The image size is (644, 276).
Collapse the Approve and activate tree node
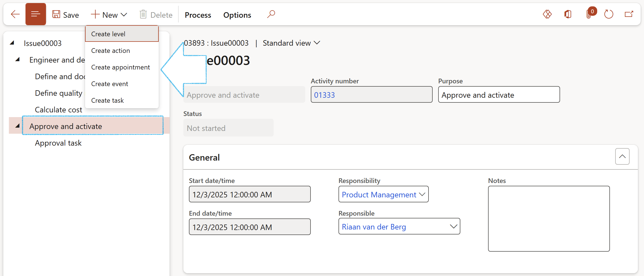tap(17, 126)
